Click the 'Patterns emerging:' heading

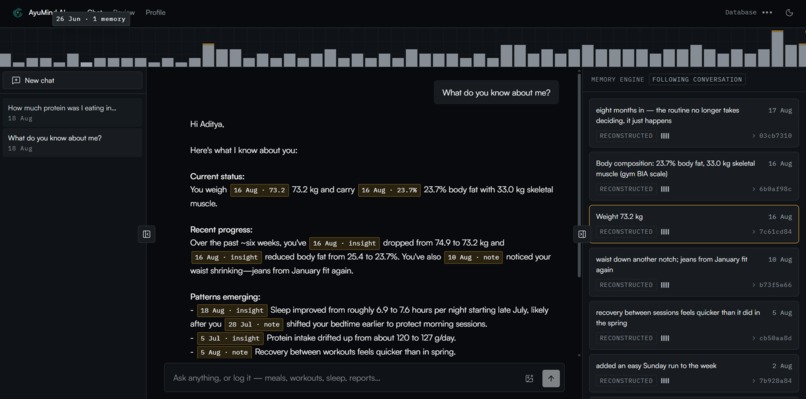[225, 297]
